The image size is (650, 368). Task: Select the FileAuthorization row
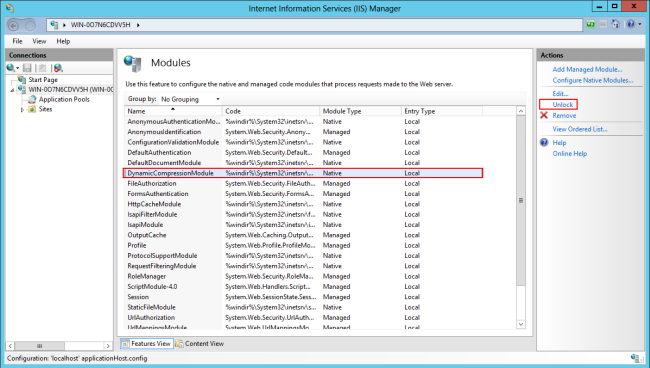pyautogui.click(x=303, y=184)
